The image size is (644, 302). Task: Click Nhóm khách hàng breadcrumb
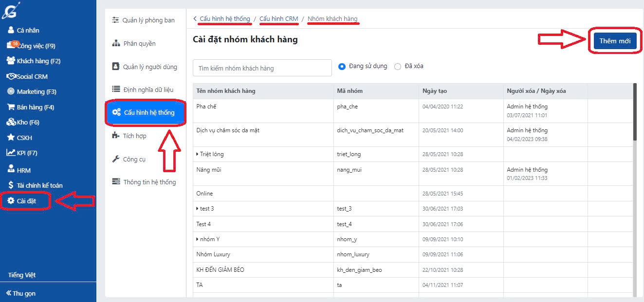pos(332,18)
